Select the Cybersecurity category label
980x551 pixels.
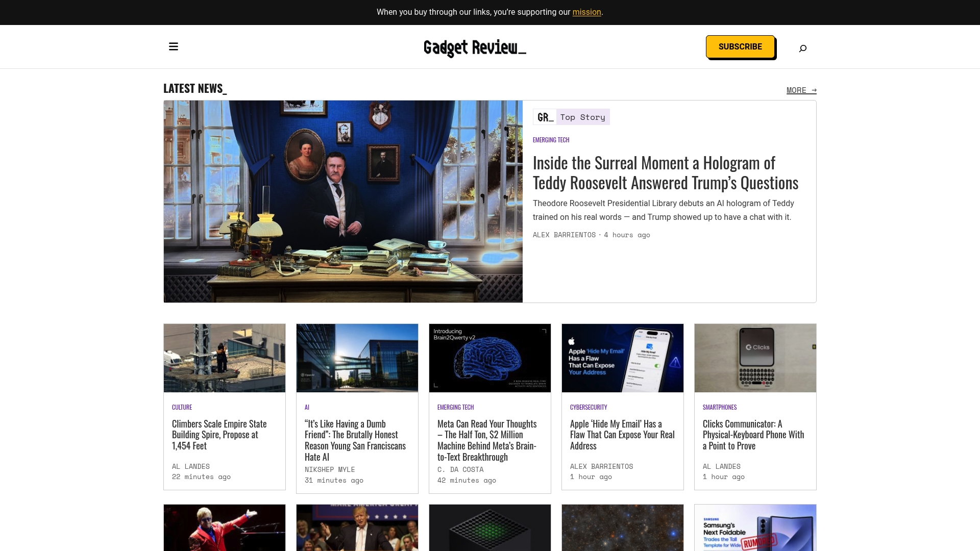[x=589, y=407]
